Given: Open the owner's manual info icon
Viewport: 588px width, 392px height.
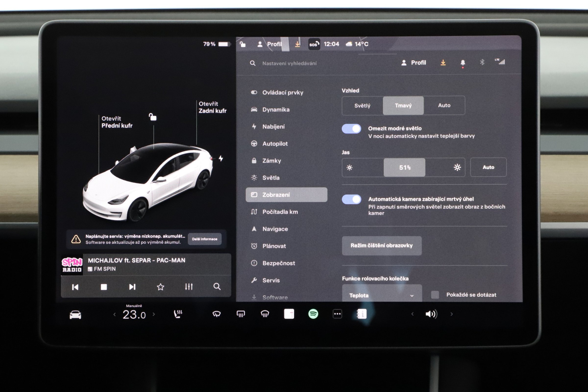Looking at the screenshot, I should click(x=362, y=314).
